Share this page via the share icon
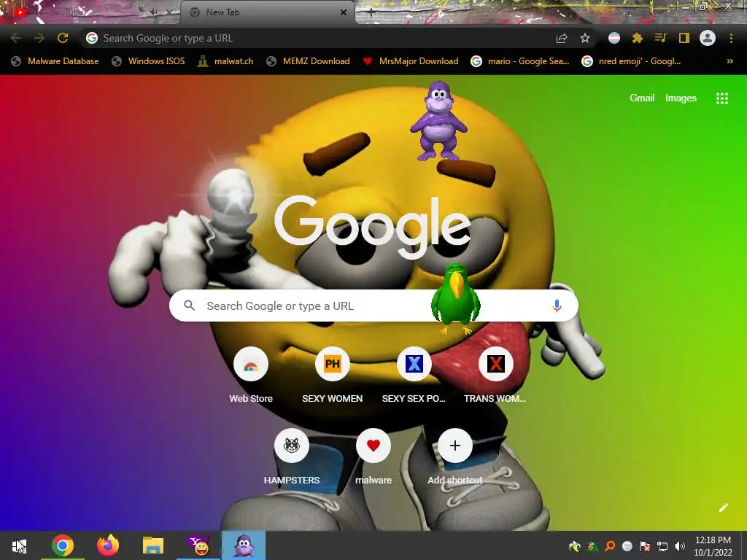This screenshot has height=560, width=747. tap(562, 39)
